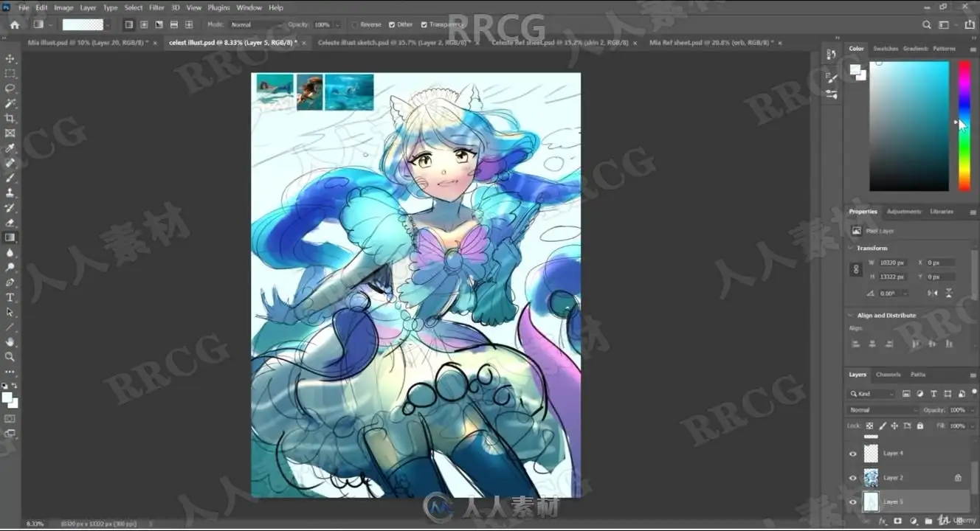Select the Eraser tool
The image size is (980, 531).
[10, 223]
